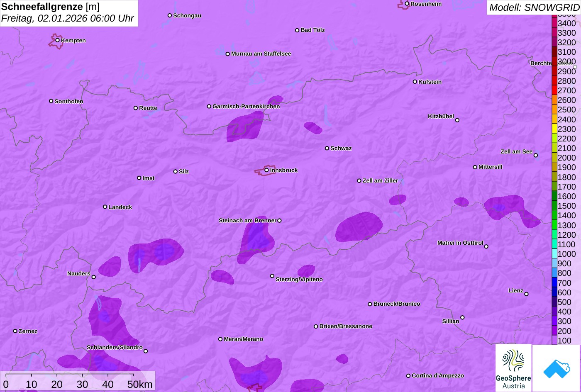Click the Matrei in Osttirol marker dot
The height and width of the screenshot is (392, 581).
pyautogui.click(x=486, y=246)
